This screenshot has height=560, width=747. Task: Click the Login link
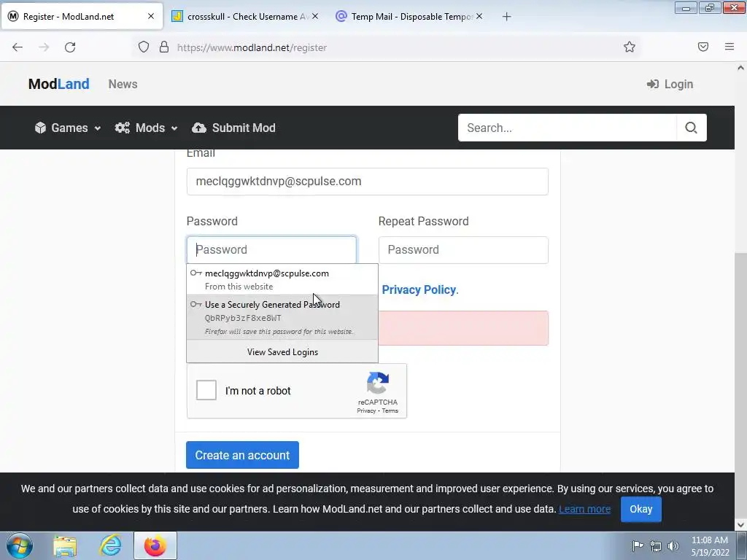[670, 85]
